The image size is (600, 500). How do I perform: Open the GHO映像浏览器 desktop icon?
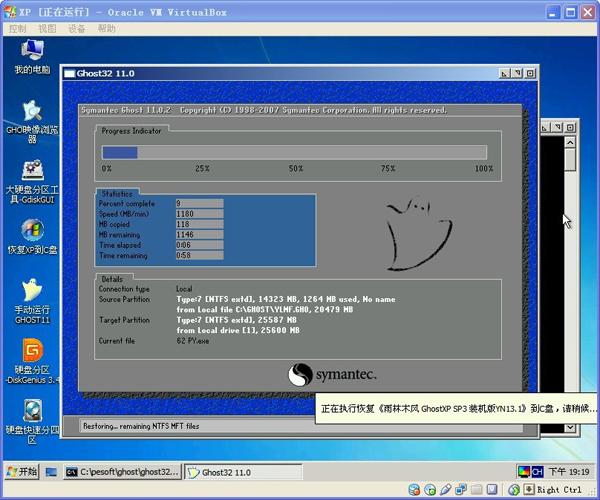pos(32,122)
